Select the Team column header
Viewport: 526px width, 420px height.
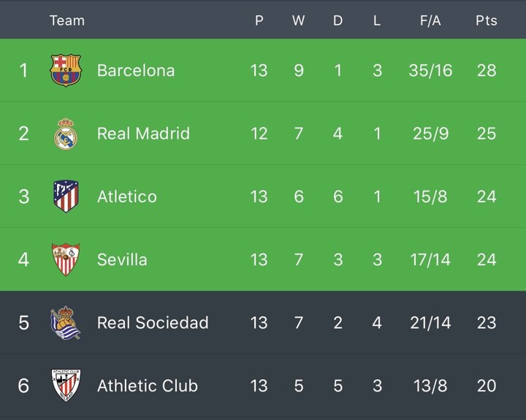[67, 20]
